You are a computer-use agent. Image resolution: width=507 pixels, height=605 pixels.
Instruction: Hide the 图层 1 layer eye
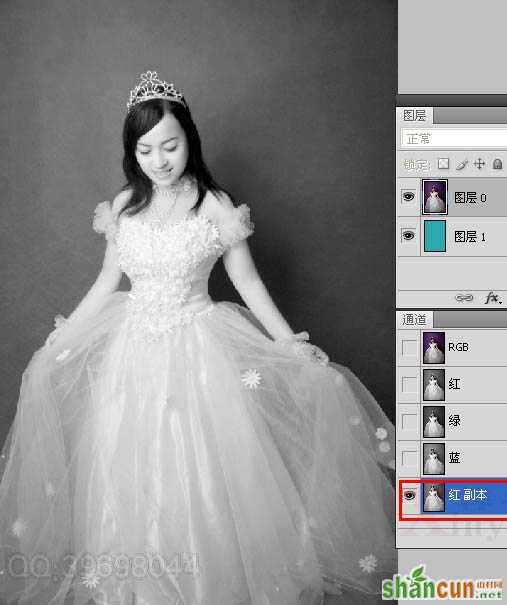[408, 235]
